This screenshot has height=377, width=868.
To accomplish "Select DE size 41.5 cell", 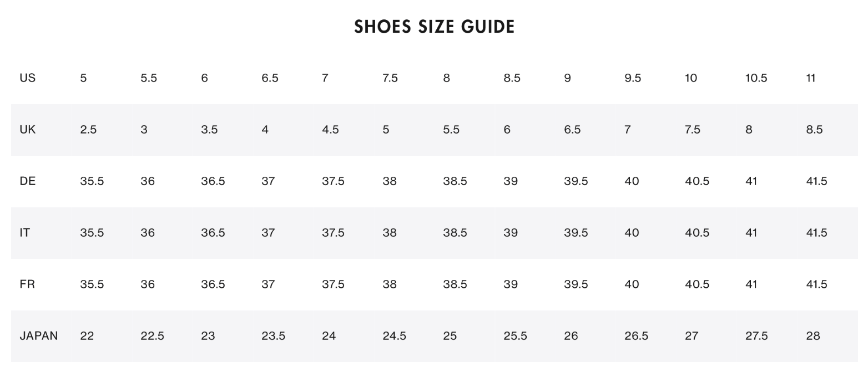I will [816, 181].
